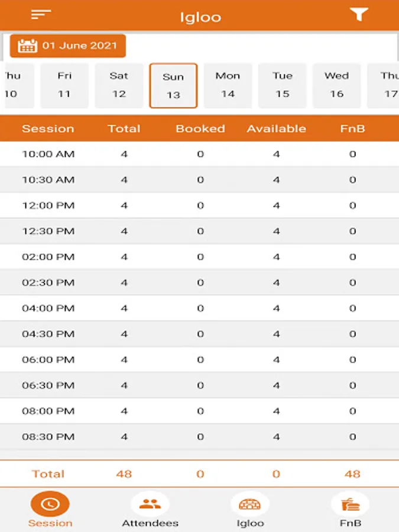Select Fri 11 in date strip
The image size is (399, 532).
pos(64,85)
